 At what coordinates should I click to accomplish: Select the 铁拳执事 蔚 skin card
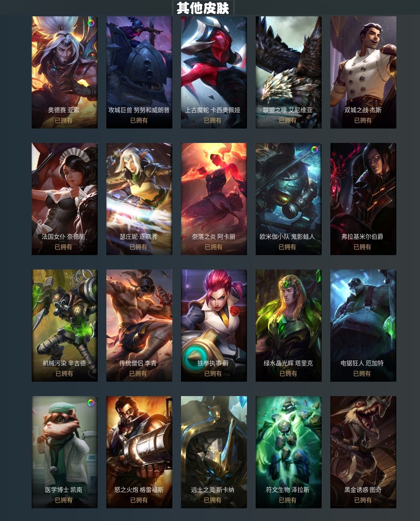[214, 325]
